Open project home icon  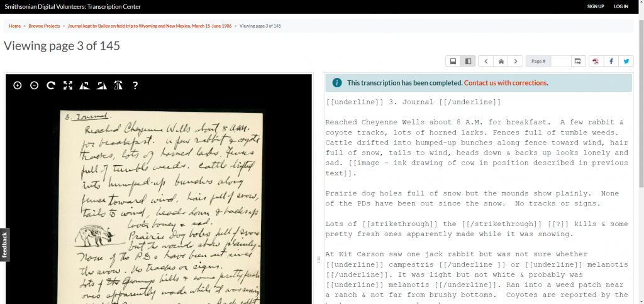click(x=501, y=61)
